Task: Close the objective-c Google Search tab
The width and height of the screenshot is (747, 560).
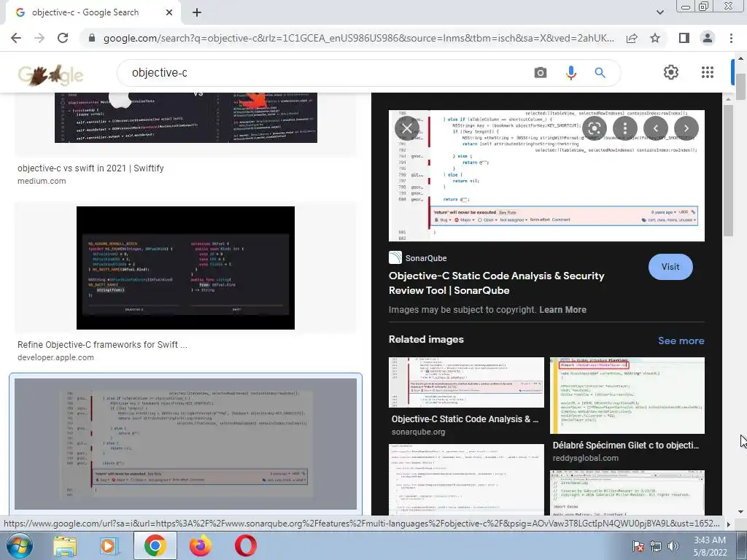Action: point(169,13)
